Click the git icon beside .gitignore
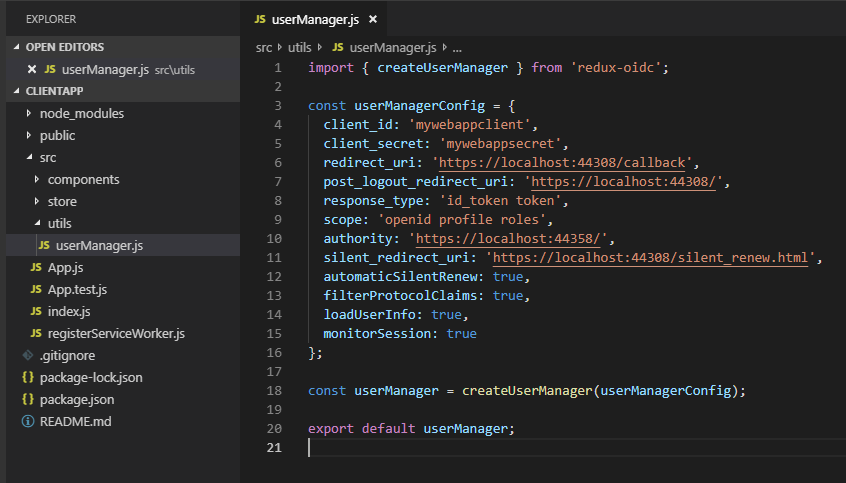Image resolution: width=846 pixels, height=483 pixels. 28,355
